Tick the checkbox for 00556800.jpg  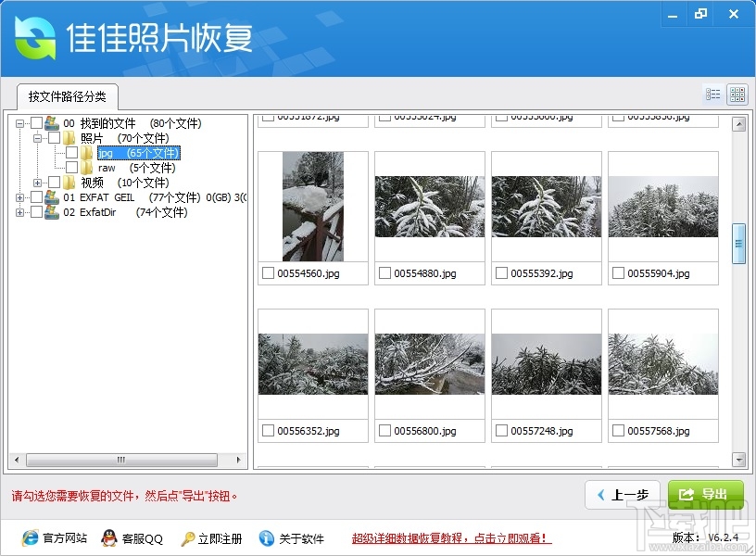384,431
